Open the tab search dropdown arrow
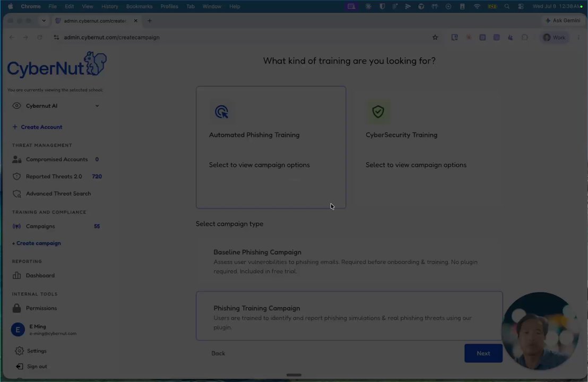This screenshot has width=588, height=382. 44,21
